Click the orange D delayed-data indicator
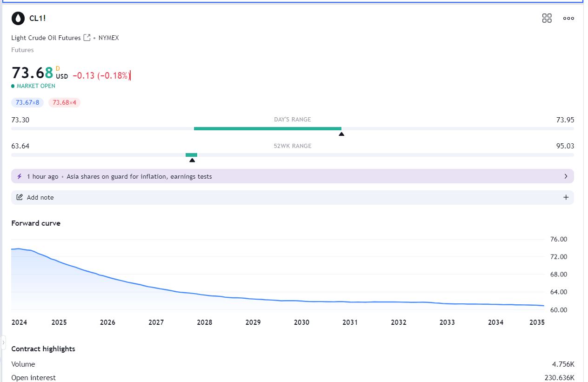Image resolution: width=588 pixels, height=382 pixels. click(58, 68)
